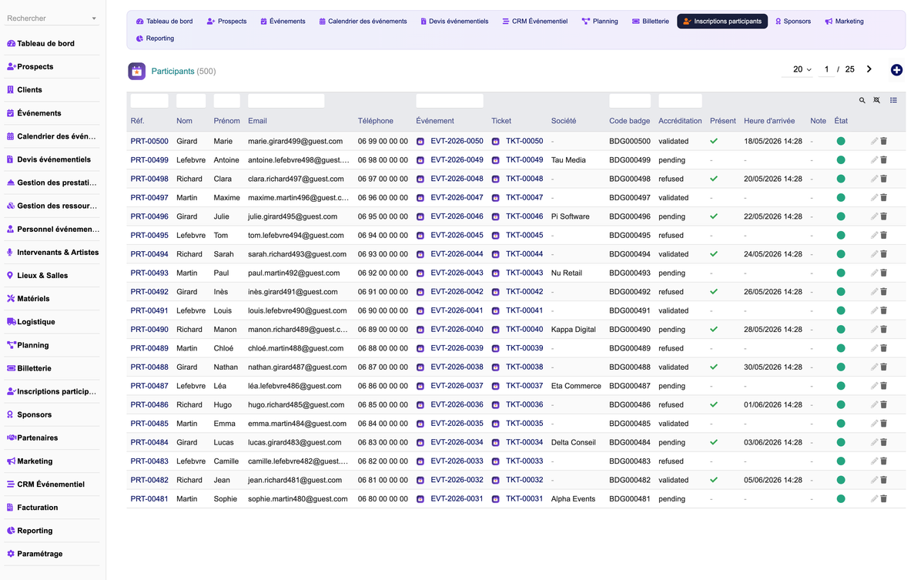This screenshot has height=580, width=924.
Task: Click email camille.lefebvre482@guest cell
Action: tap(298, 461)
